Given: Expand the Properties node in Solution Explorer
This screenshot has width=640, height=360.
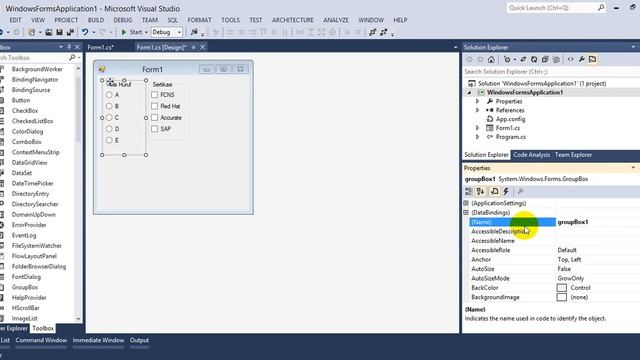Looking at the screenshot, I should (477, 101).
